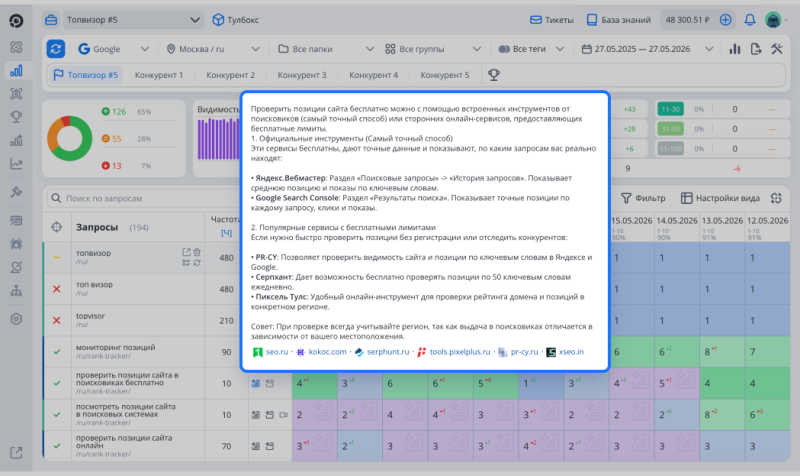This screenshot has width=800, height=476.
Task: Open the trophy icon in the left sidebar
Action: point(16,117)
